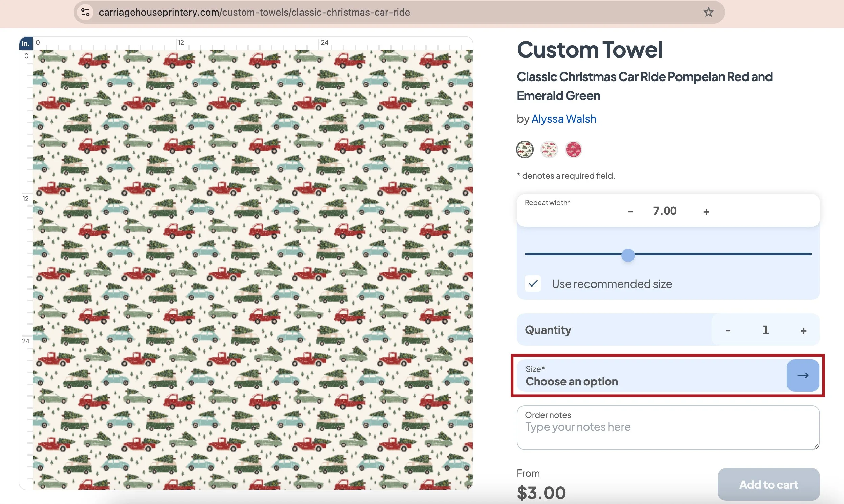Image resolution: width=844 pixels, height=504 pixels.
Task: Open designer Alyssa Walsh's page
Action: [563, 119]
